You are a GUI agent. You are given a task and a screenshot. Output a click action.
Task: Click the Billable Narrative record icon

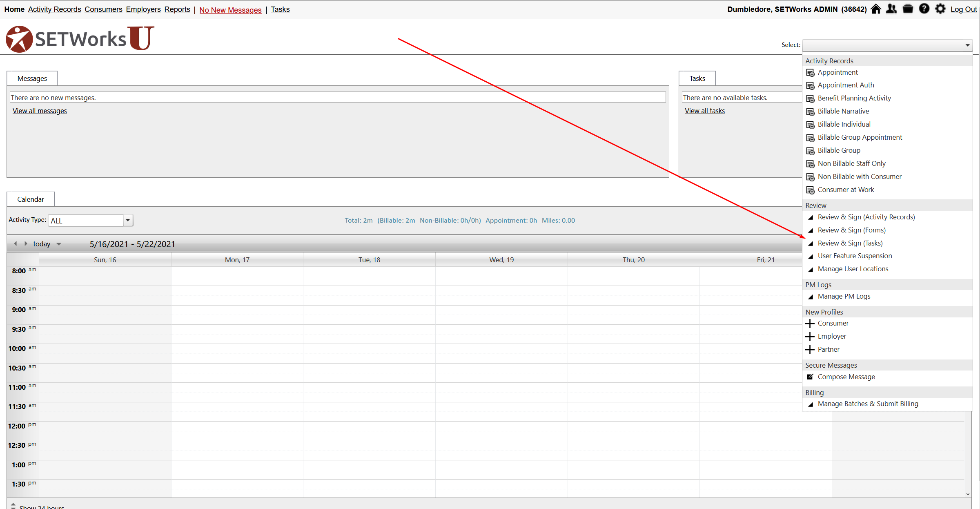click(x=810, y=112)
